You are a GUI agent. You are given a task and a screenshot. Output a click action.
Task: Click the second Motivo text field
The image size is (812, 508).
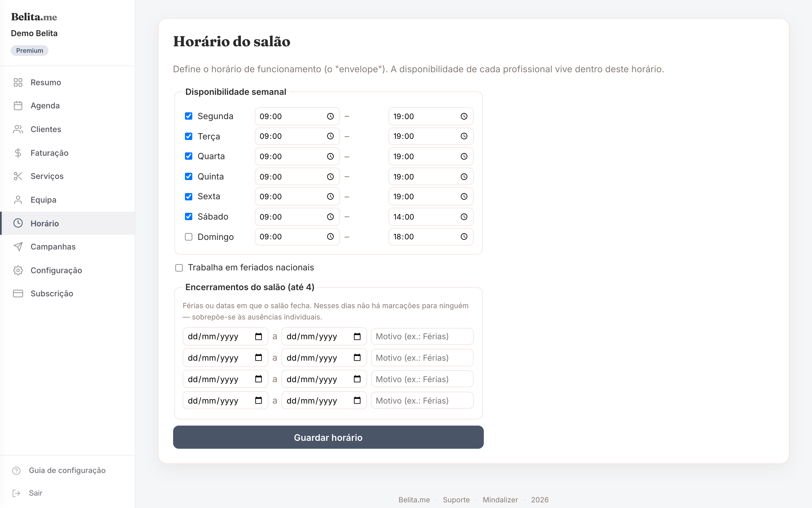point(422,358)
